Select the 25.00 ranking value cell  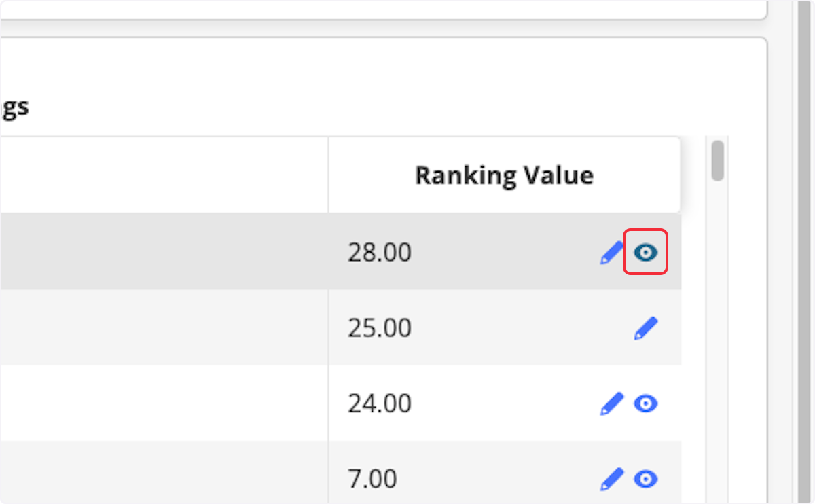(x=505, y=328)
